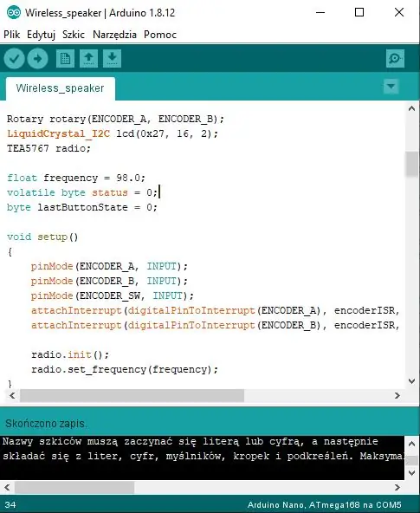This screenshot has height=513, width=420.
Task: Click the Upload arrow button
Action: pyautogui.click(x=37, y=59)
